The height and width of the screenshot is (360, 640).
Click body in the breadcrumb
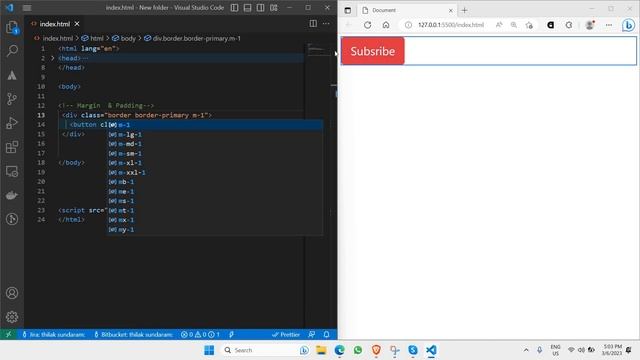click(128, 38)
